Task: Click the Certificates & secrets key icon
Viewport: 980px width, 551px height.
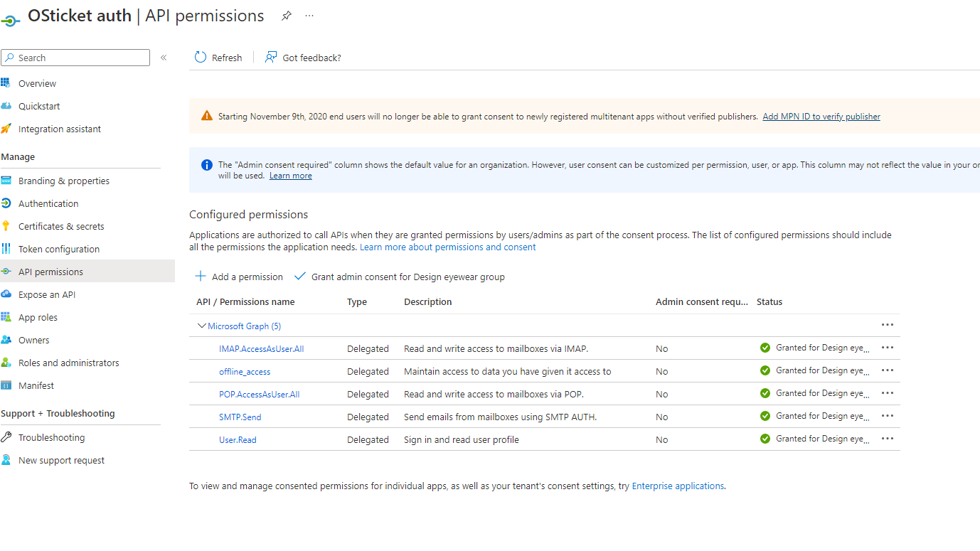Action: coord(6,226)
